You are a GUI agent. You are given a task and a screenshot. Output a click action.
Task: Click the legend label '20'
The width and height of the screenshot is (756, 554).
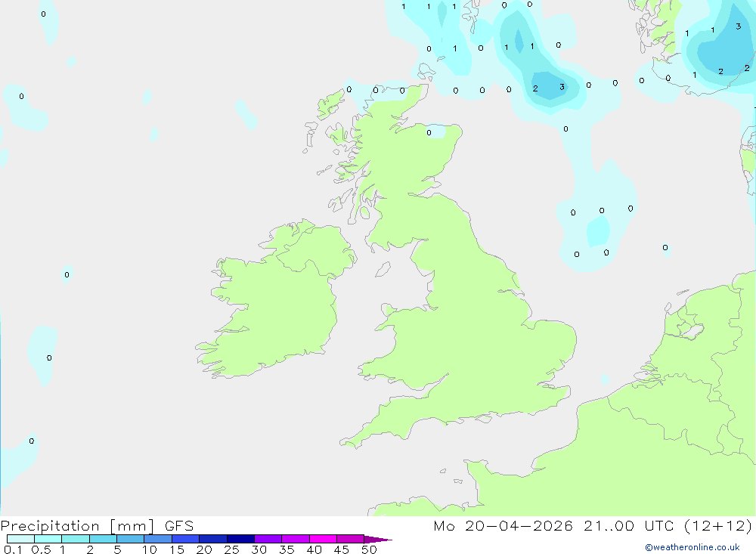pyautogui.click(x=204, y=549)
